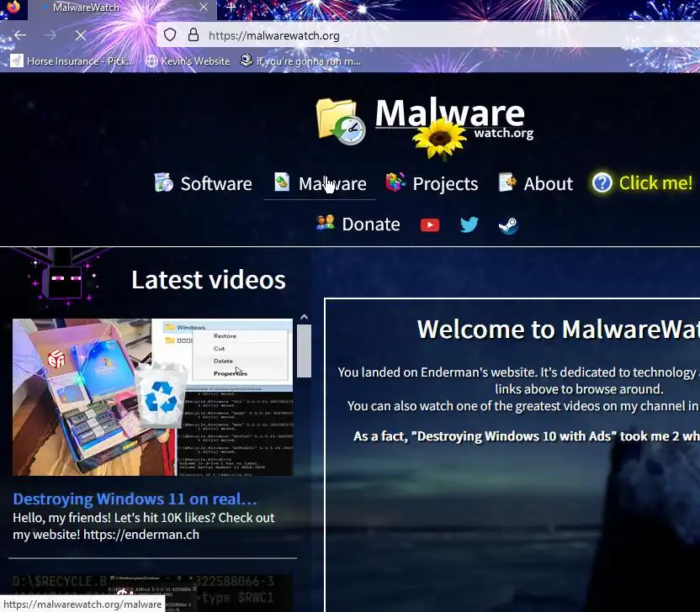Click the forward navigation arrow

(x=50, y=35)
